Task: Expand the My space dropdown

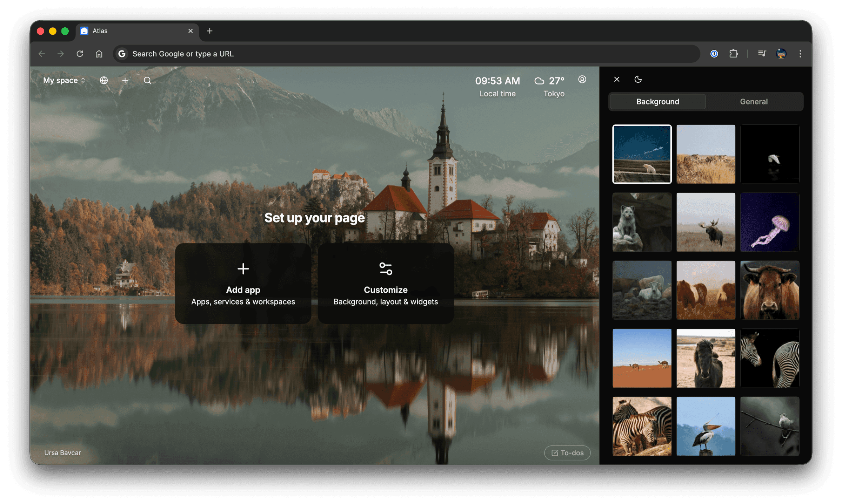Action: 64,80
